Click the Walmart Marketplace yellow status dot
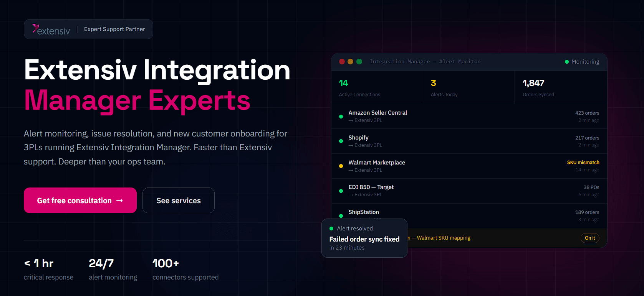 click(341, 166)
